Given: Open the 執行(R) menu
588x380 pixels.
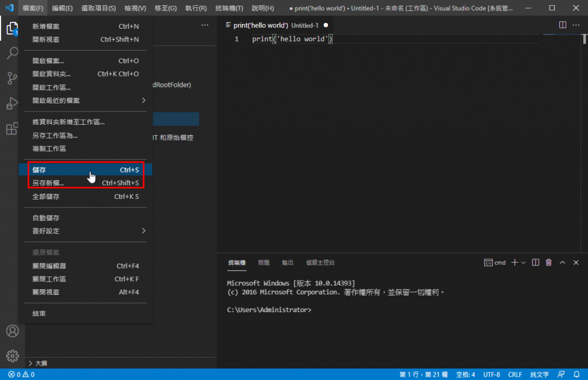Looking at the screenshot, I should [x=196, y=8].
